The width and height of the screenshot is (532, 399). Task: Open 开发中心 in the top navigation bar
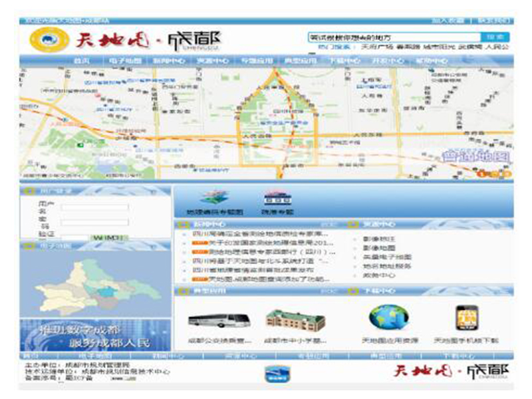coord(388,61)
